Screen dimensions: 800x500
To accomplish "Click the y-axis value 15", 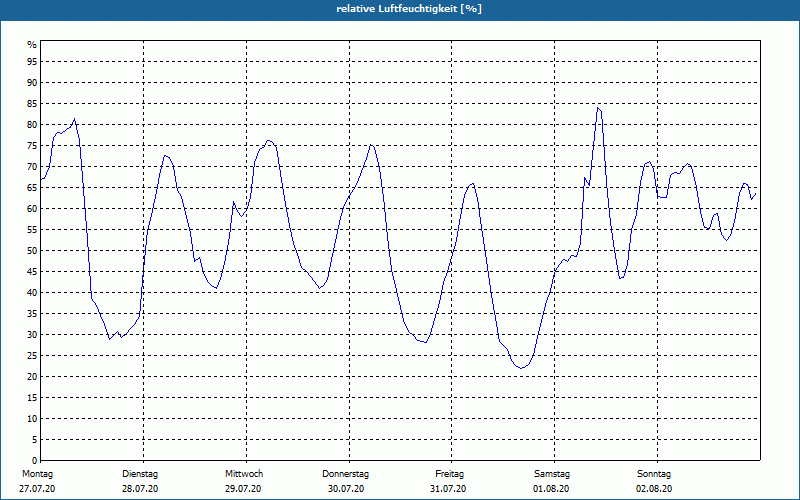I will pyautogui.click(x=32, y=397).
